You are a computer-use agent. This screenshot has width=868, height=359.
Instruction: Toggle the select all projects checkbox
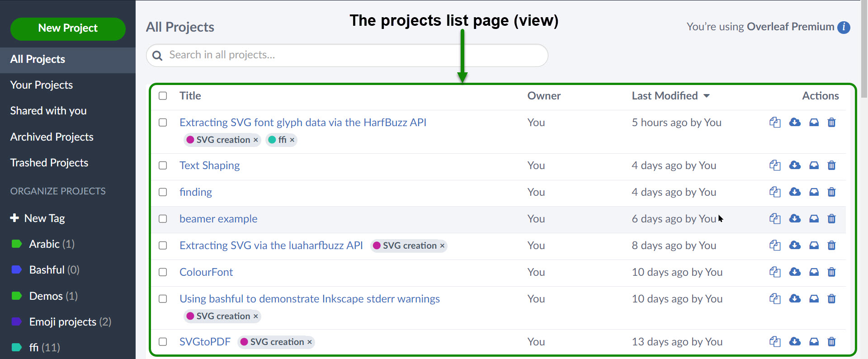pyautogui.click(x=163, y=96)
